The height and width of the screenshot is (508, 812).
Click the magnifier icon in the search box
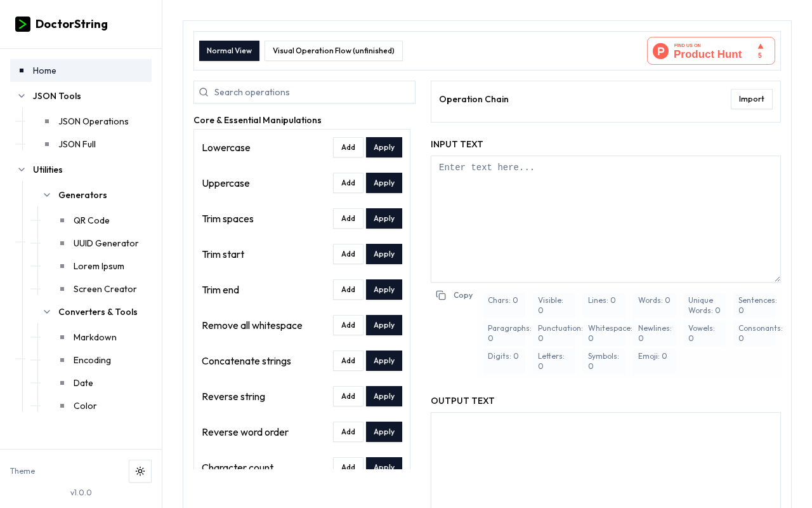(204, 92)
